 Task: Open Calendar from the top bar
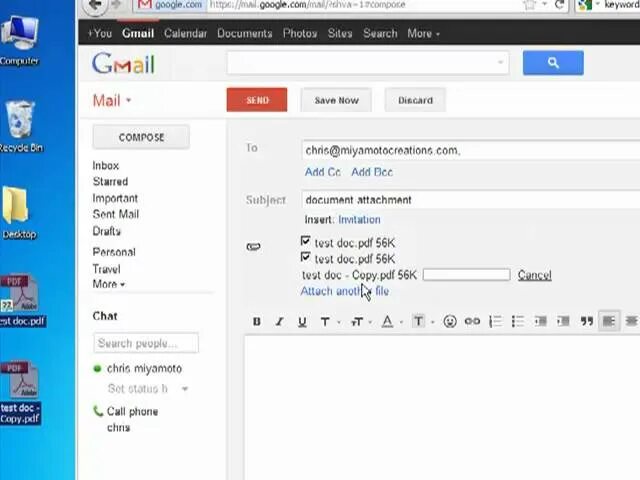pyautogui.click(x=185, y=33)
